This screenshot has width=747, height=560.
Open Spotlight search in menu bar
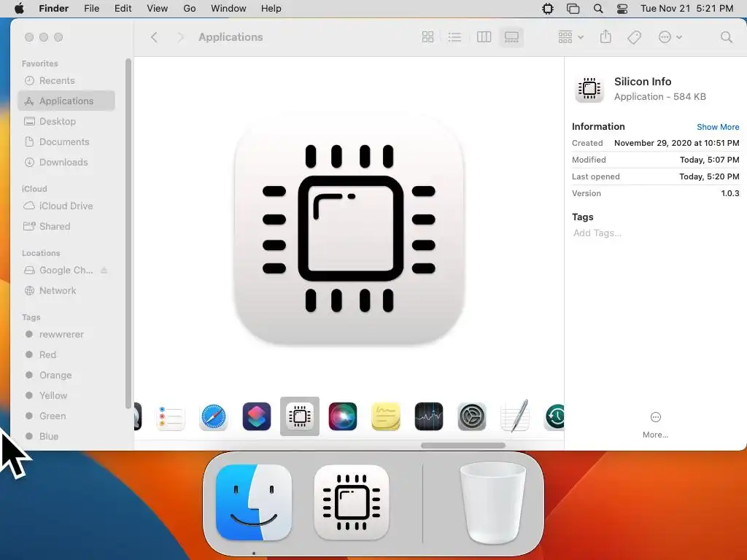(598, 9)
